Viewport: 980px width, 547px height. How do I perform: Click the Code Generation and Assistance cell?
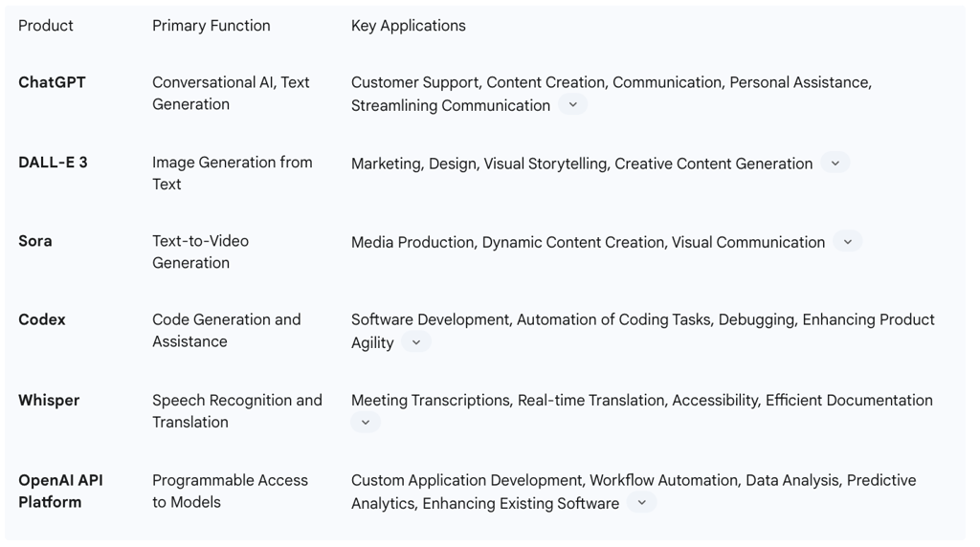[227, 330]
